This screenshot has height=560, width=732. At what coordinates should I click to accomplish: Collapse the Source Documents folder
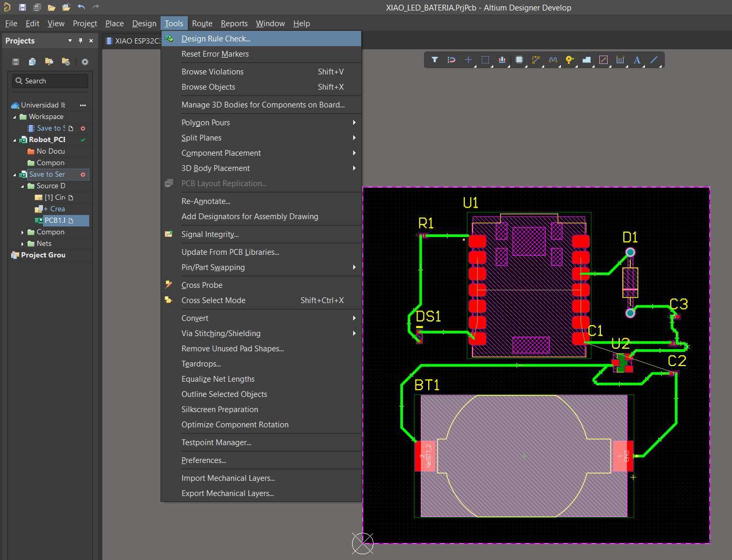[x=23, y=186]
